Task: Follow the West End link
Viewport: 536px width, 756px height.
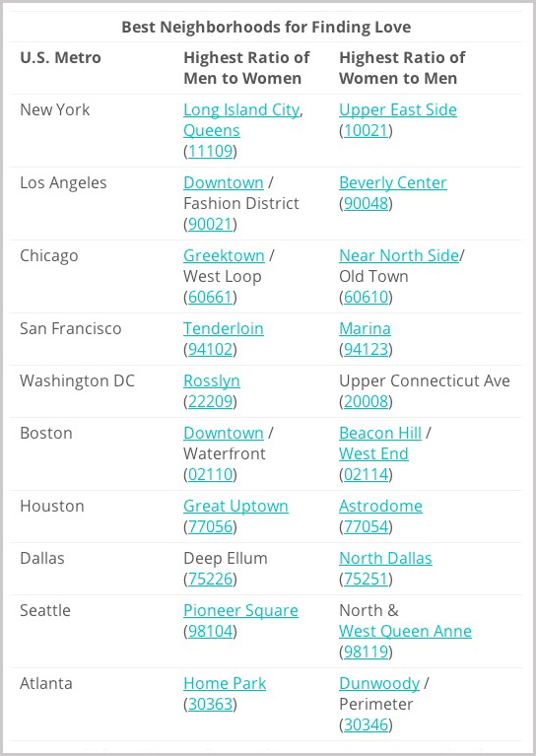Action: [373, 453]
